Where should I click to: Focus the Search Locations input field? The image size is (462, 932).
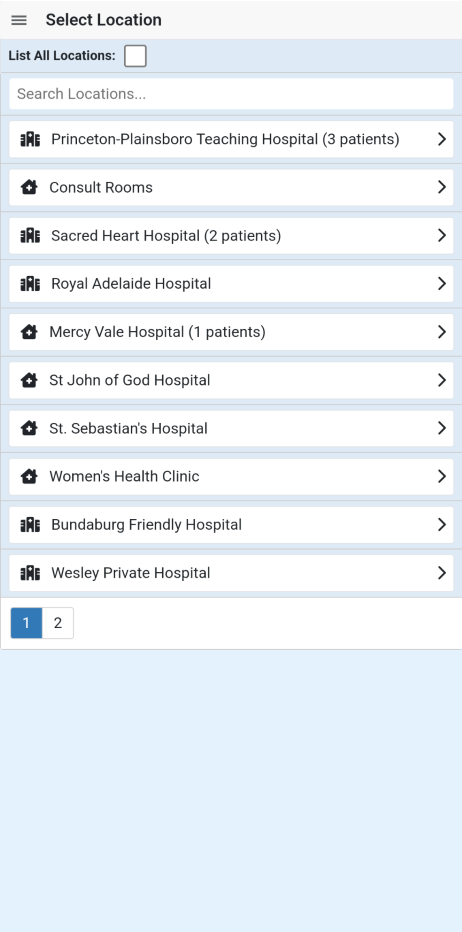tap(231, 94)
